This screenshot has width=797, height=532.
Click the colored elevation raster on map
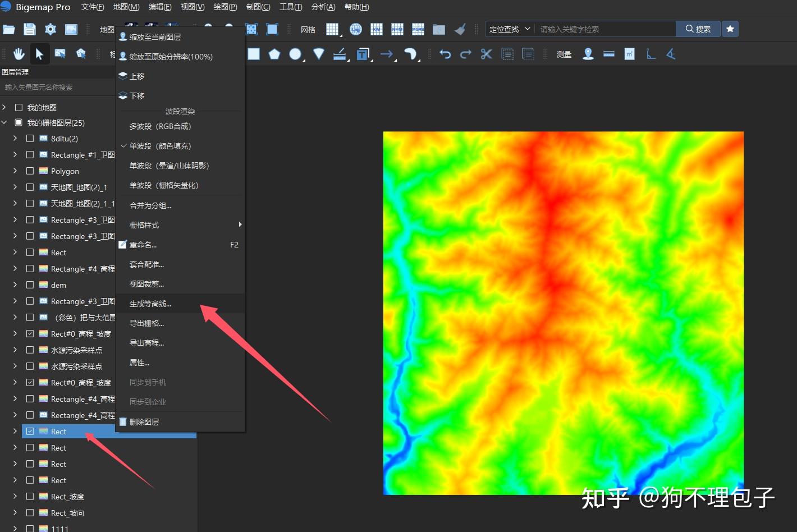[x=563, y=313]
